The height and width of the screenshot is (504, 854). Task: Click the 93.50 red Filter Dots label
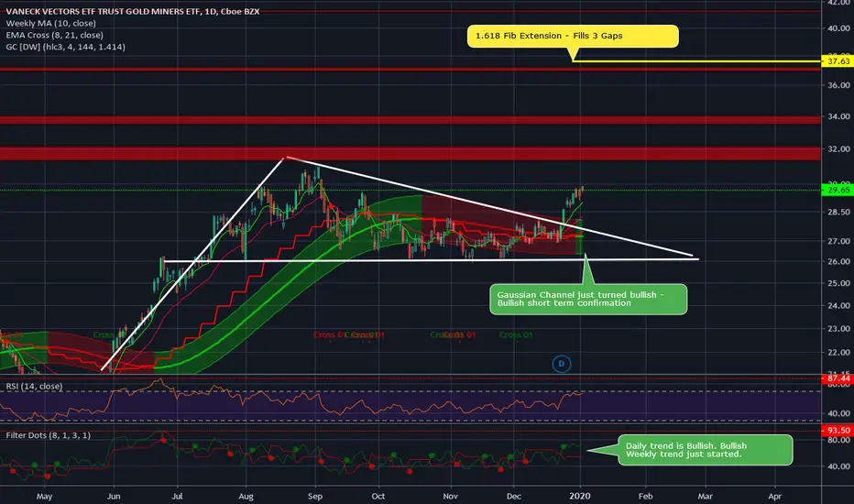[838, 431]
